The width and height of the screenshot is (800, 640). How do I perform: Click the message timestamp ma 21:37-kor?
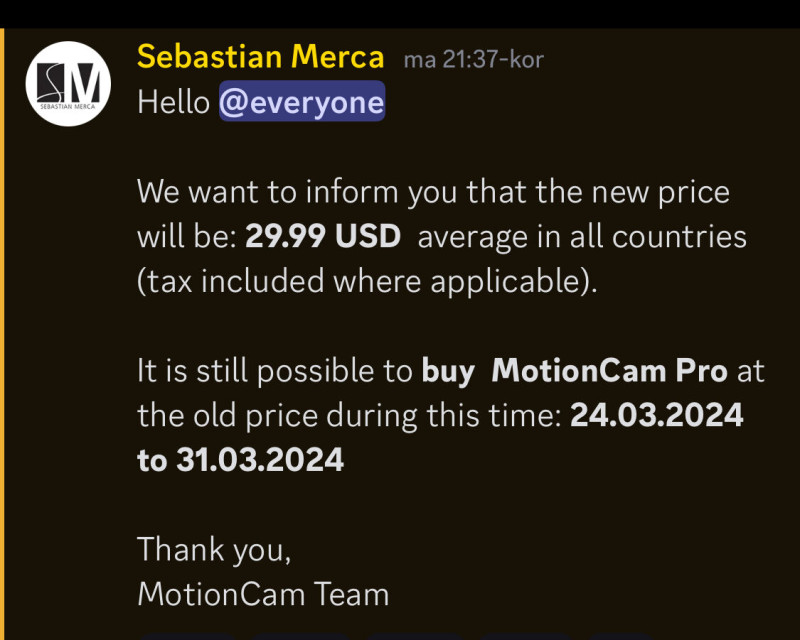473,59
